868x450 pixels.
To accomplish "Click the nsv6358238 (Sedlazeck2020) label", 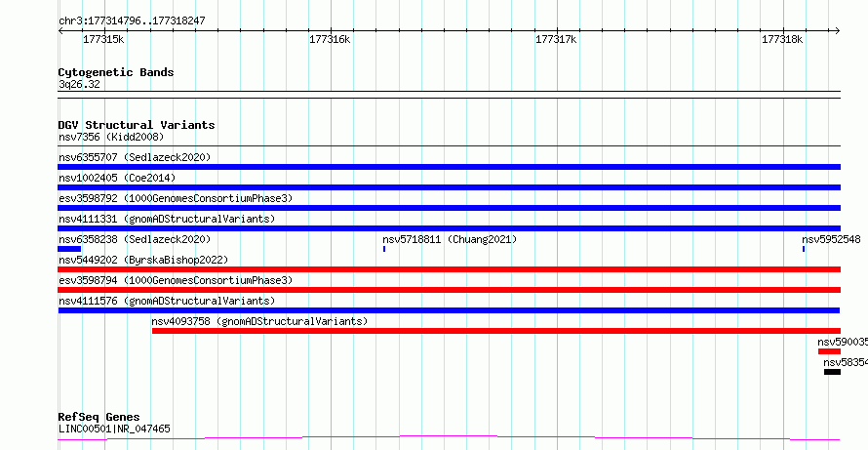I will 135,239.
